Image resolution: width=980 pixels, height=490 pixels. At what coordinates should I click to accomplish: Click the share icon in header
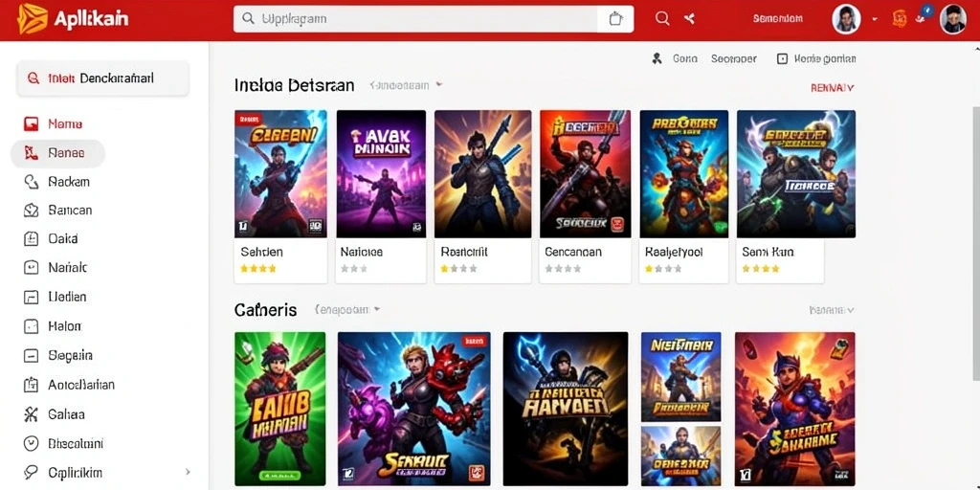point(689,19)
